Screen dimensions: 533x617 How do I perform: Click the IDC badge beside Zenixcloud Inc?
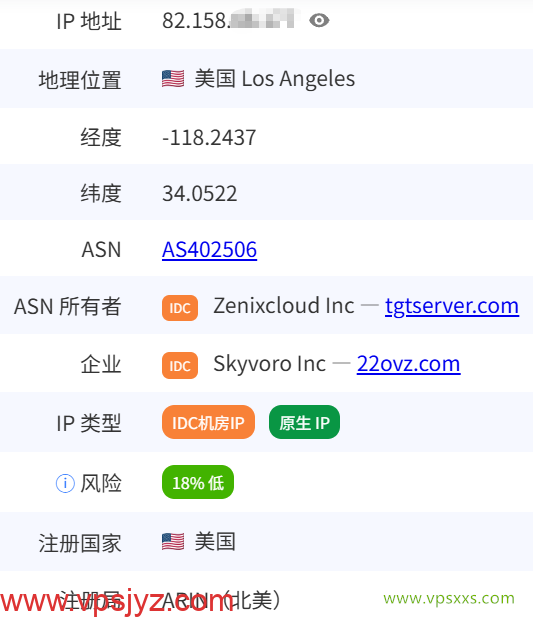coord(180,308)
